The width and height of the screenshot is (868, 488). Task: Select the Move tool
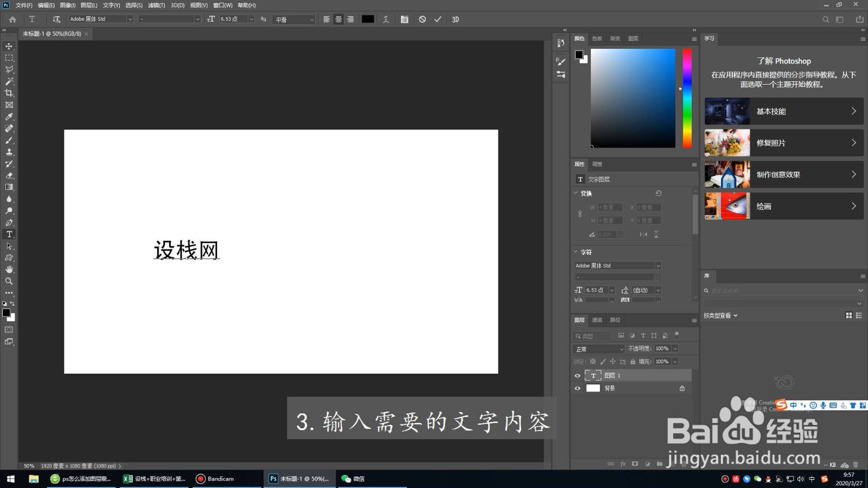coord(9,46)
